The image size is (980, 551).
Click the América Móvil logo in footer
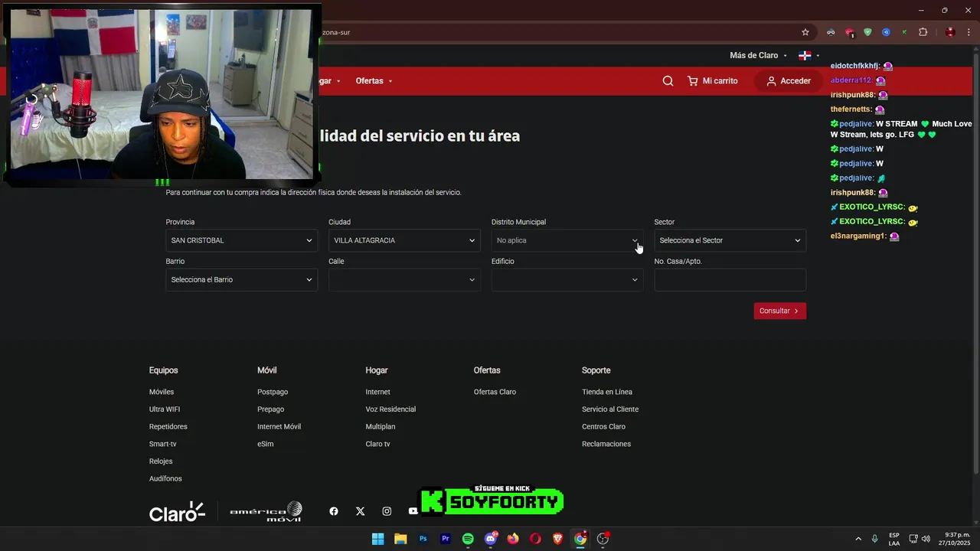point(266,512)
